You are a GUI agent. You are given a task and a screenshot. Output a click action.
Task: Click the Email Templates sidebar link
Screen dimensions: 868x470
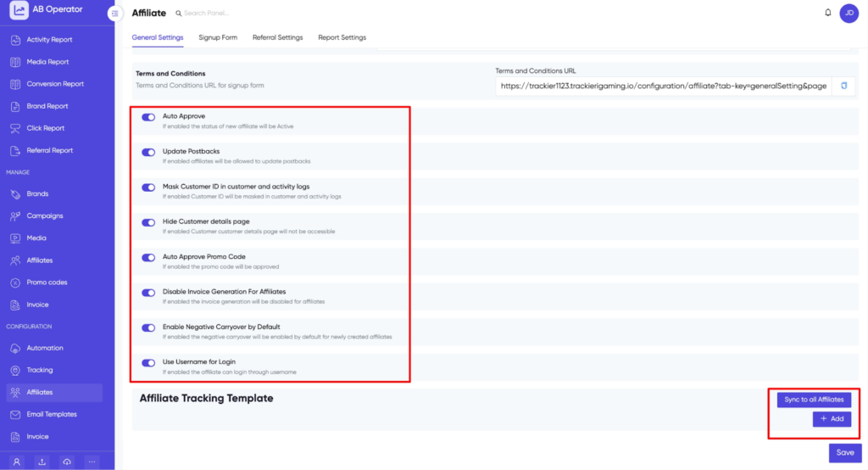click(52, 415)
